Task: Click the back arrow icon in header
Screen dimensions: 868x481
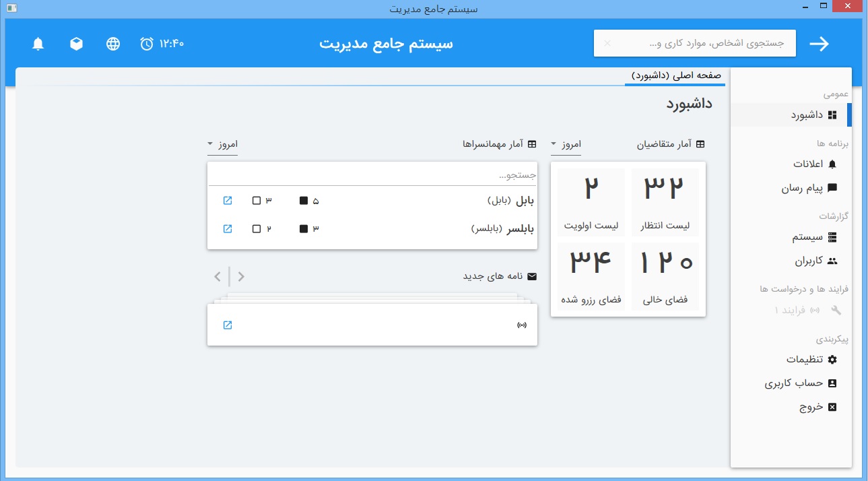Action: [820, 44]
